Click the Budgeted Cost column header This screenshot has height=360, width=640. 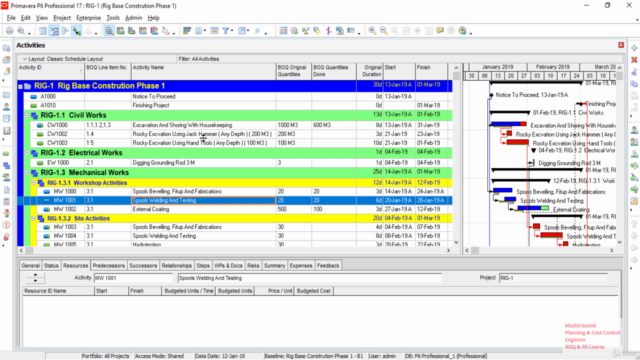313,291
